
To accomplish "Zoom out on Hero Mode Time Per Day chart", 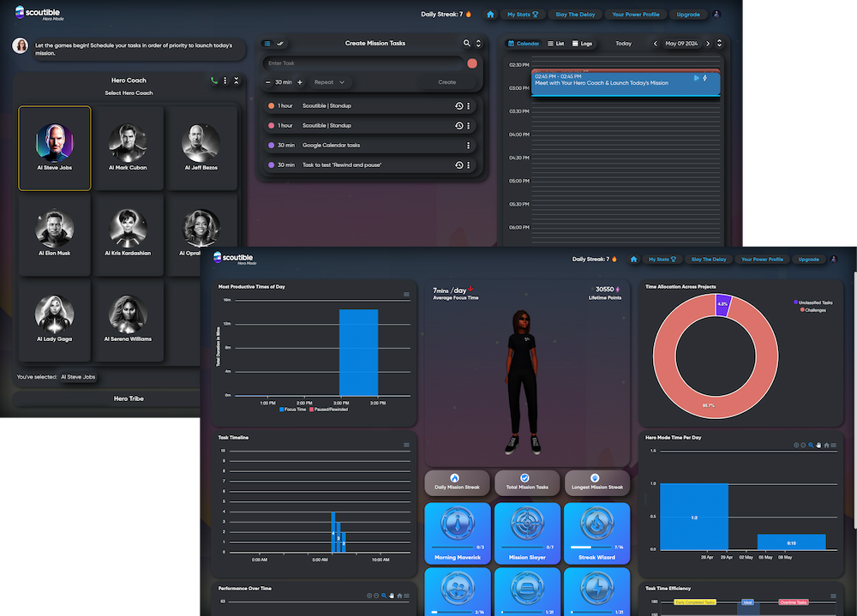I will tap(804, 446).
